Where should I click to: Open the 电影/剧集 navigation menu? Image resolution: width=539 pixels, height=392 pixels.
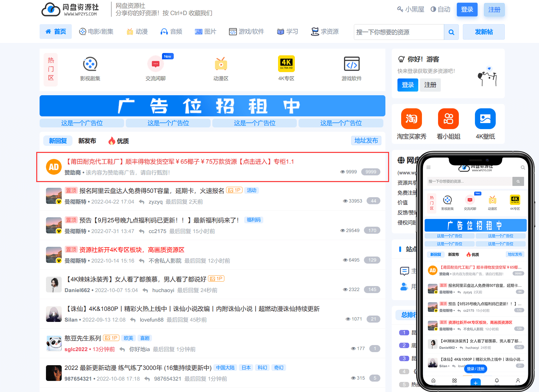tap(96, 32)
